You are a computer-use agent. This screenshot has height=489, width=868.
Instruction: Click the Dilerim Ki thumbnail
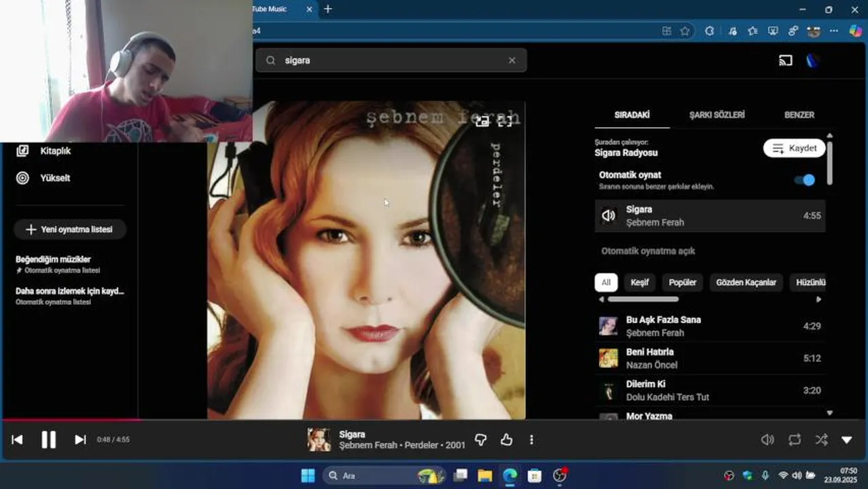point(609,391)
